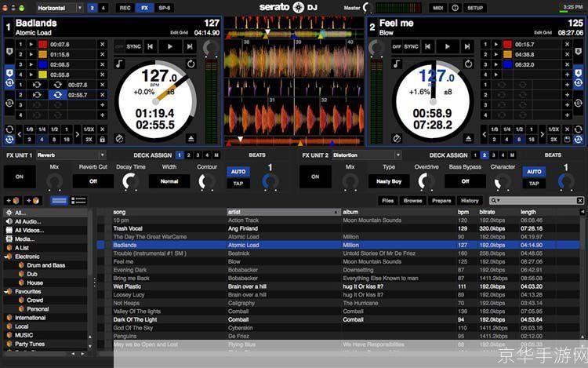The height and width of the screenshot is (368, 588).
Task: Turn sync OFF on deck 2
Action: pyautogui.click(x=397, y=46)
